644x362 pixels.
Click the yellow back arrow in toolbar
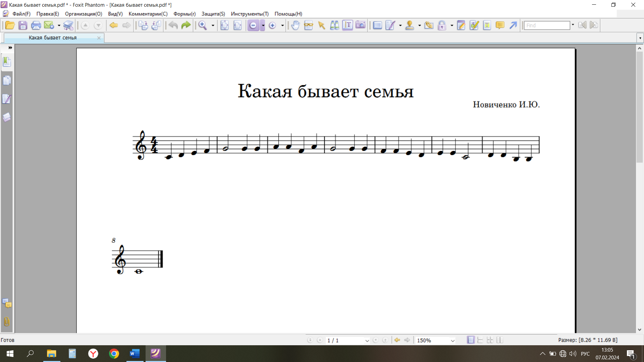114,25
